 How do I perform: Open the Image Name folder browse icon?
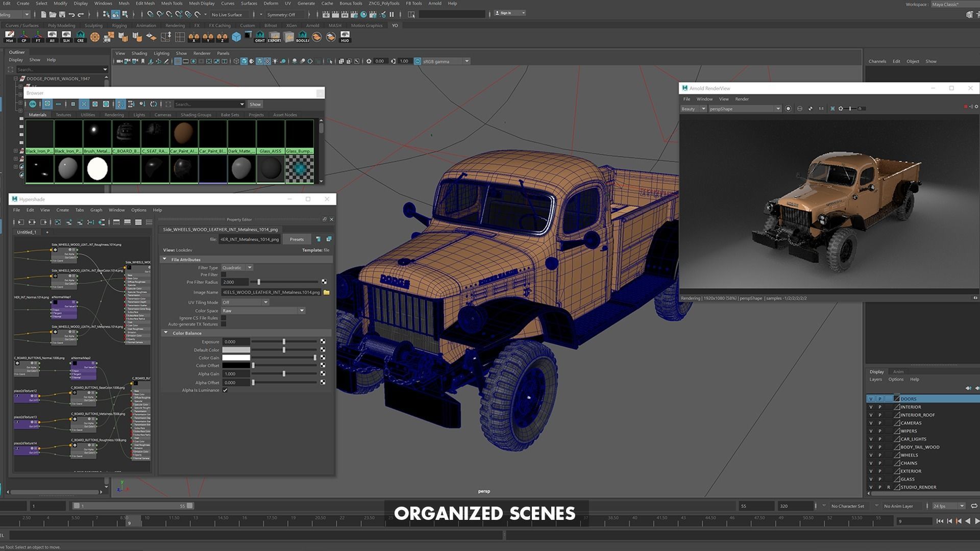click(x=327, y=292)
